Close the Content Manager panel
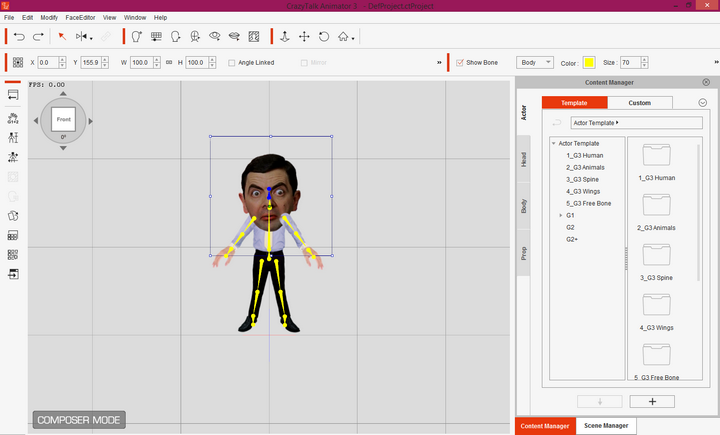 pyautogui.click(x=706, y=82)
